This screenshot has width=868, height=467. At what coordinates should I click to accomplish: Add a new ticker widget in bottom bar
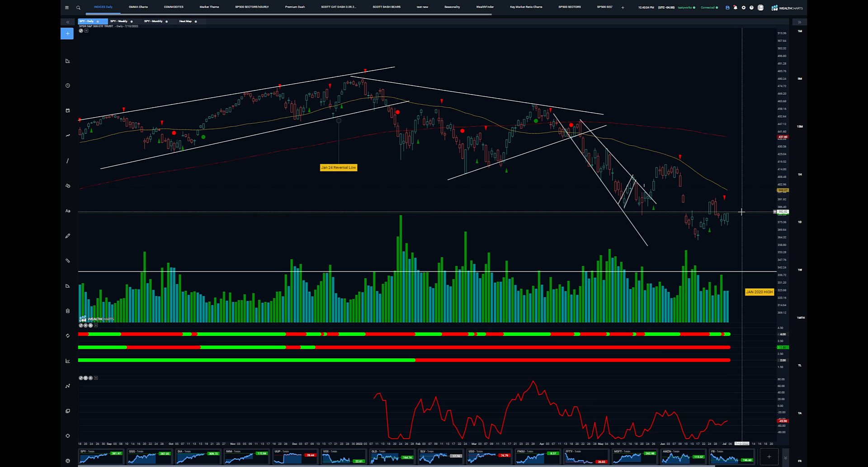coord(769,457)
